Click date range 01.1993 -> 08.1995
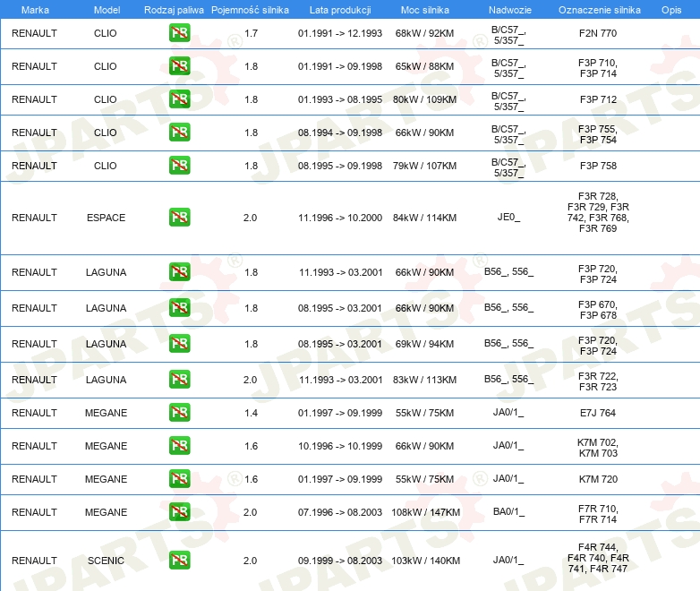Image resolution: width=700 pixels, height=591 pixels. click(x=340, y=99)
